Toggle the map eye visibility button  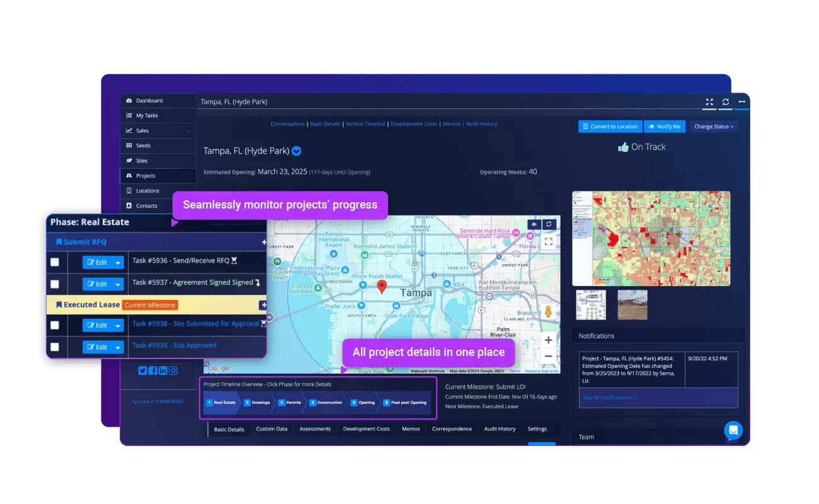(534, 224)
